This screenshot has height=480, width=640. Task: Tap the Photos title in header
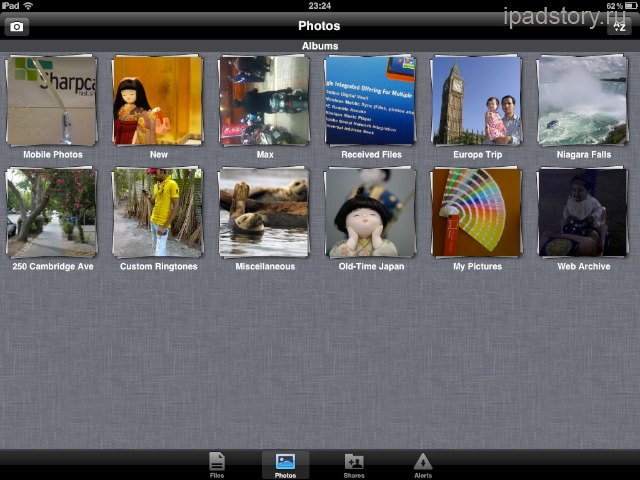[319, 26]
